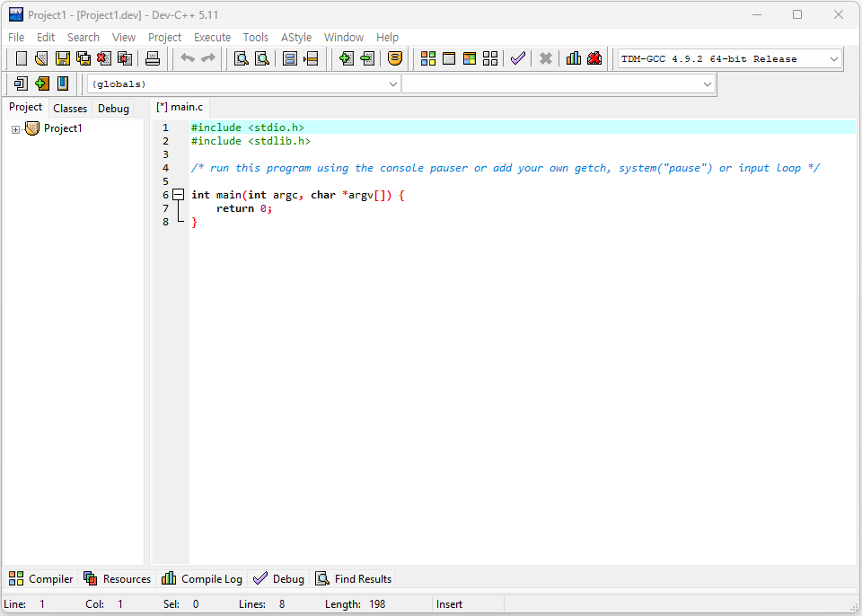Open the Help menu

(x=387, y=38)
